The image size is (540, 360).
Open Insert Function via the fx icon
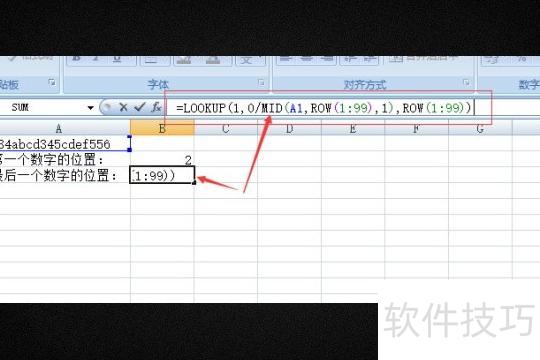156,107
